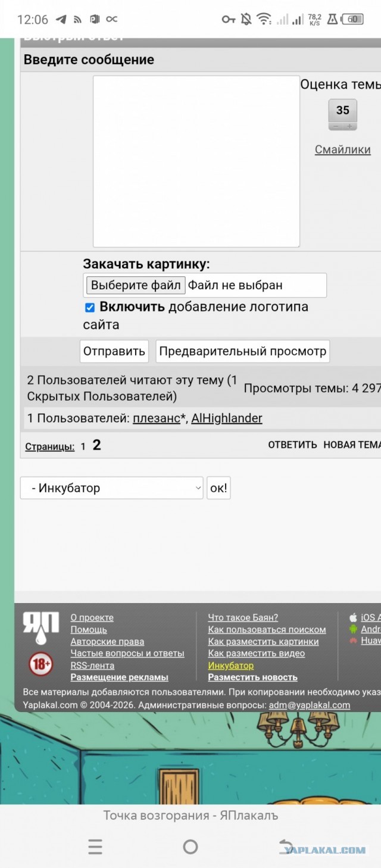Open user profile плезанс
Viewport: 381px width, 868px height.
156,419
